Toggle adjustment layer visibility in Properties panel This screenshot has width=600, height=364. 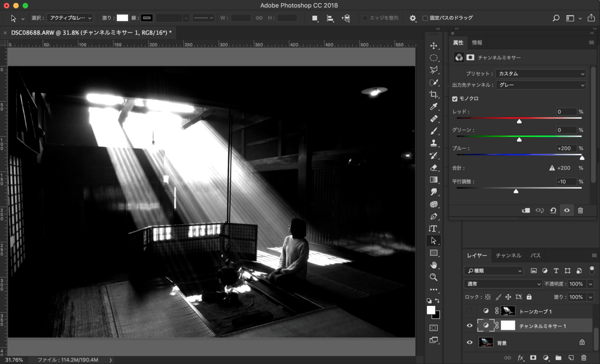point(567,210)
